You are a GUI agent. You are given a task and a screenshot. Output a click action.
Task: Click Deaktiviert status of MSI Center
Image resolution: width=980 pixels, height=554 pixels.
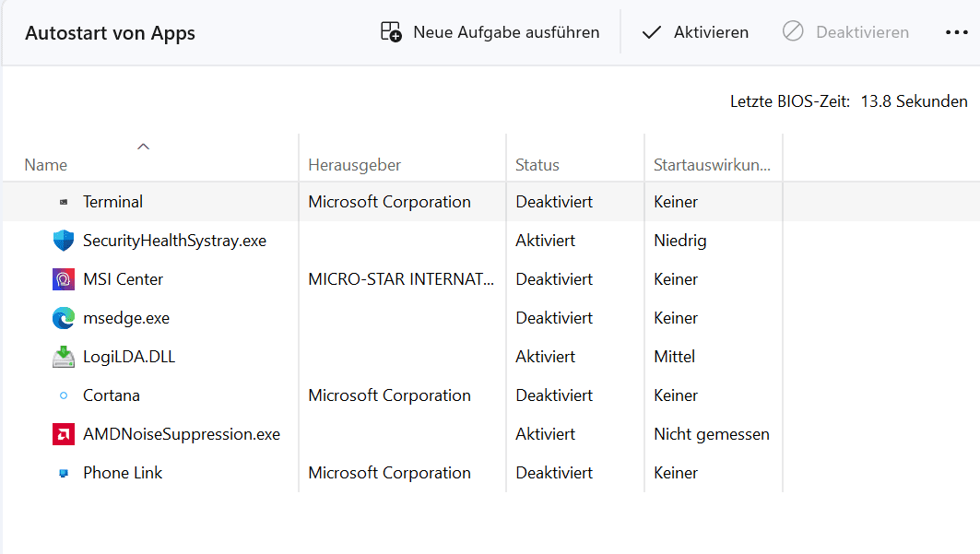click(x=554, y=279)
